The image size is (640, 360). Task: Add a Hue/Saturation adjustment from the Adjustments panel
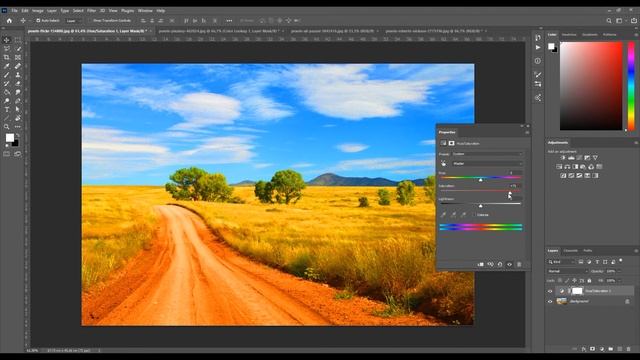559,167
